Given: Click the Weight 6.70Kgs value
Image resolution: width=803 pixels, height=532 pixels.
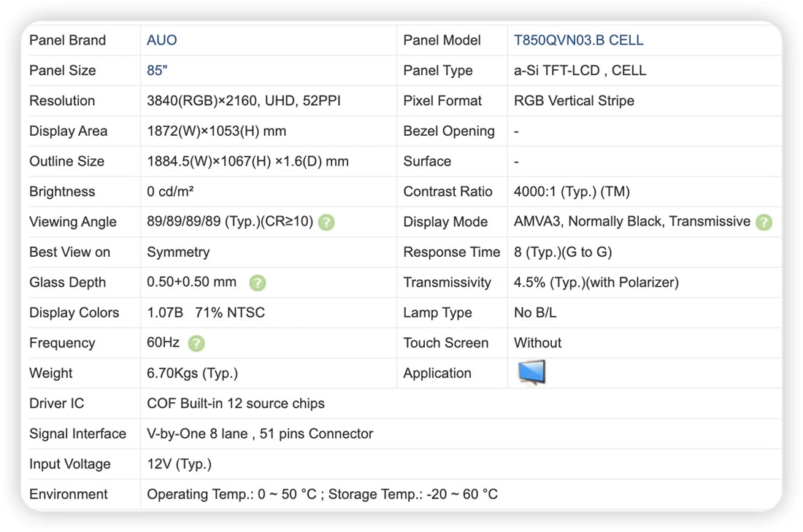Looking at the screenshot, I should (192, 373).
